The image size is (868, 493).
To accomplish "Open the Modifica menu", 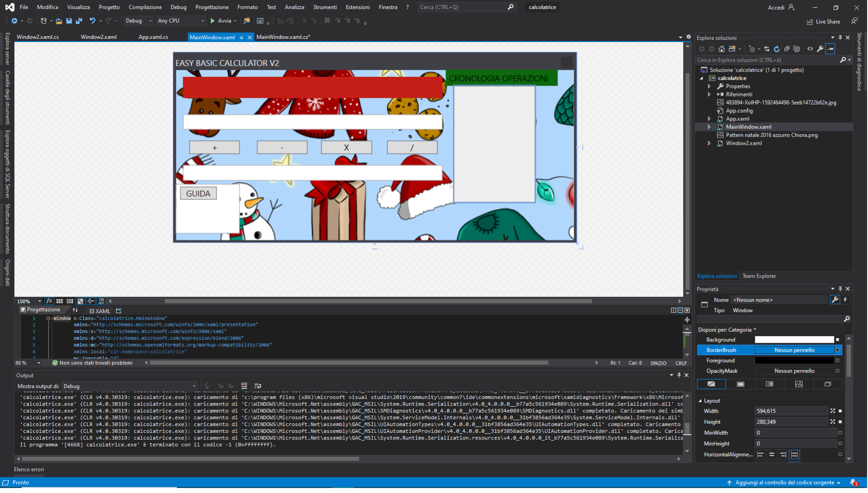I will pyautogui.click(x=47, y=7).
